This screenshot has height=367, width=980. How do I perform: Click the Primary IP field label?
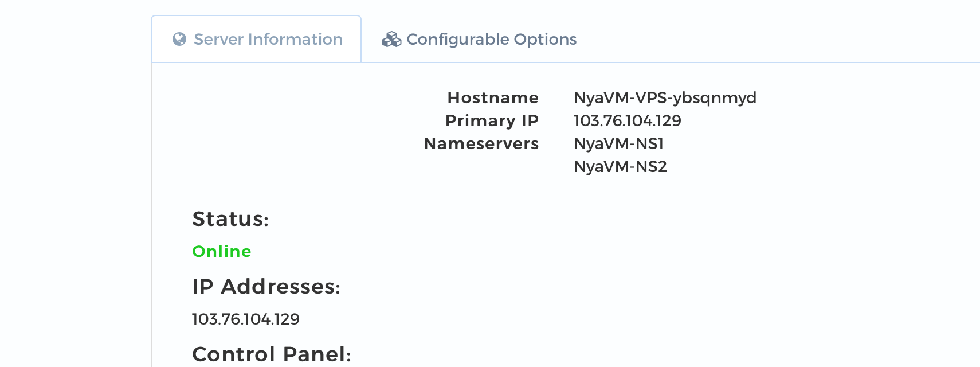click(x=492, y=120)
